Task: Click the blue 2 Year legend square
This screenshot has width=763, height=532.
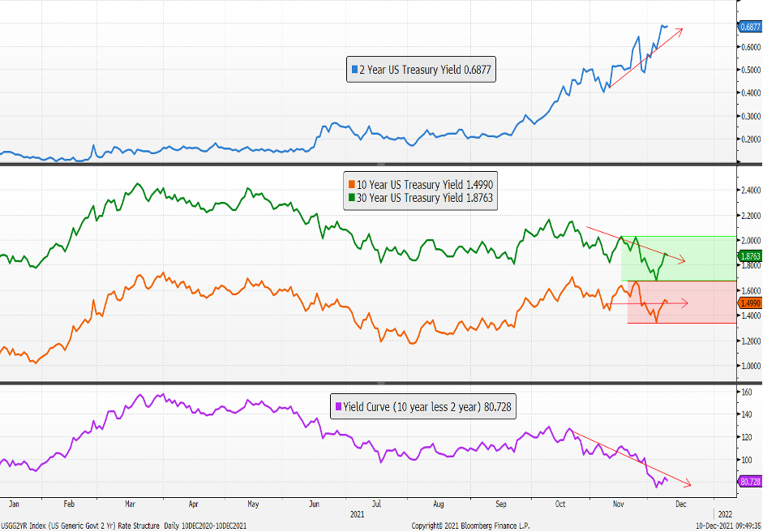Action: (354, 71)
